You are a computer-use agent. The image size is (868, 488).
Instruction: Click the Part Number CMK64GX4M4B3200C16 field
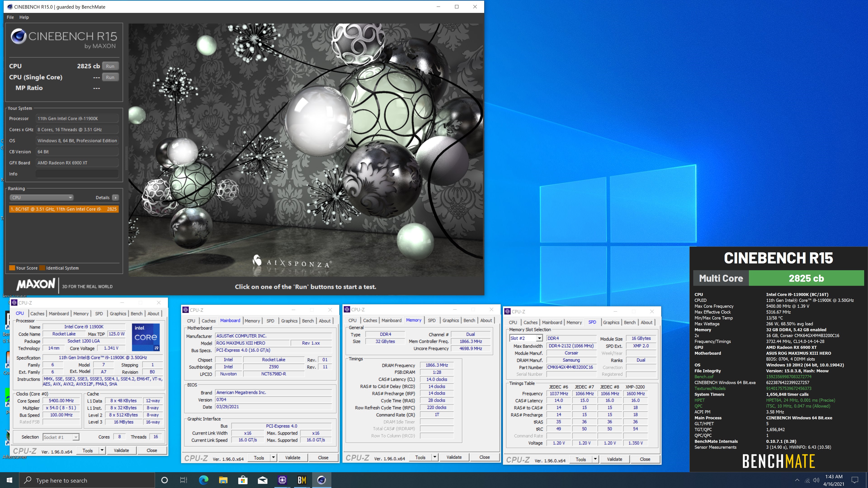point(571,367)
